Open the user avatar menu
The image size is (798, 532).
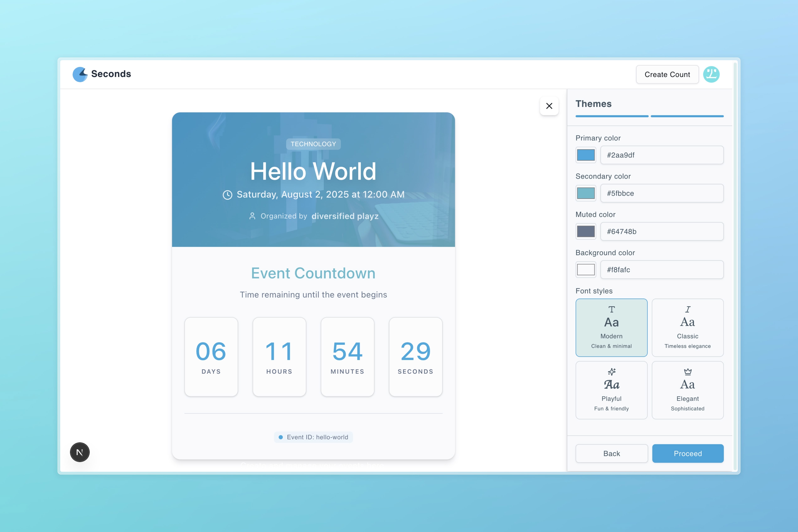[711, 74]
